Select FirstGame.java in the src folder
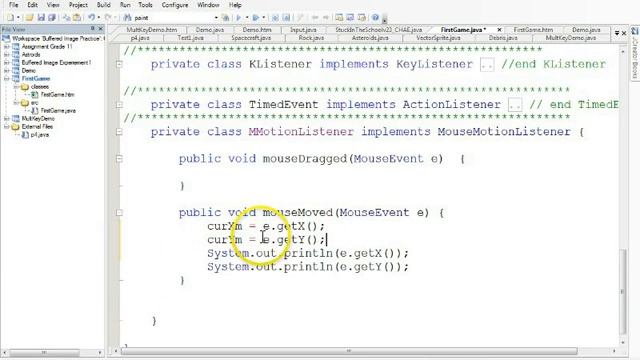640x360 pixels. 58,111
